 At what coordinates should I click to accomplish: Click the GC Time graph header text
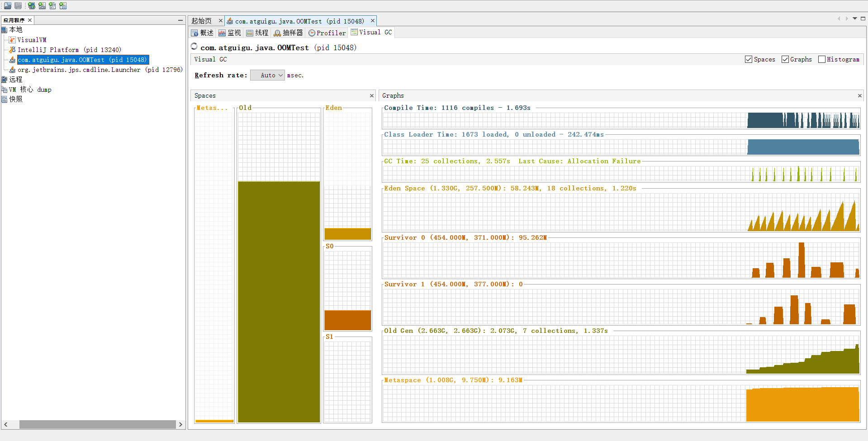click(512, 161)
